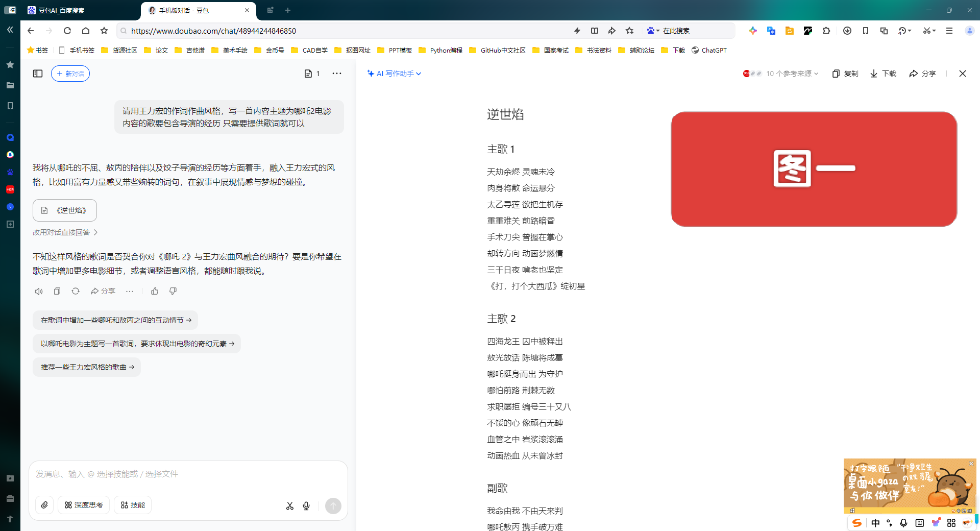Click the doubao.com address bar
Viewport: 980px width, 531px height.
[342, 31]
